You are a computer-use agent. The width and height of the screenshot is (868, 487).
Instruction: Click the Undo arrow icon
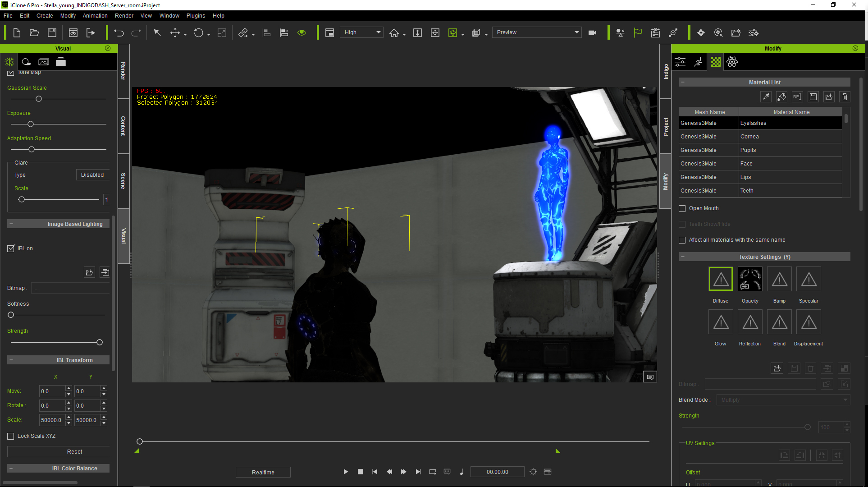point(119,32)
